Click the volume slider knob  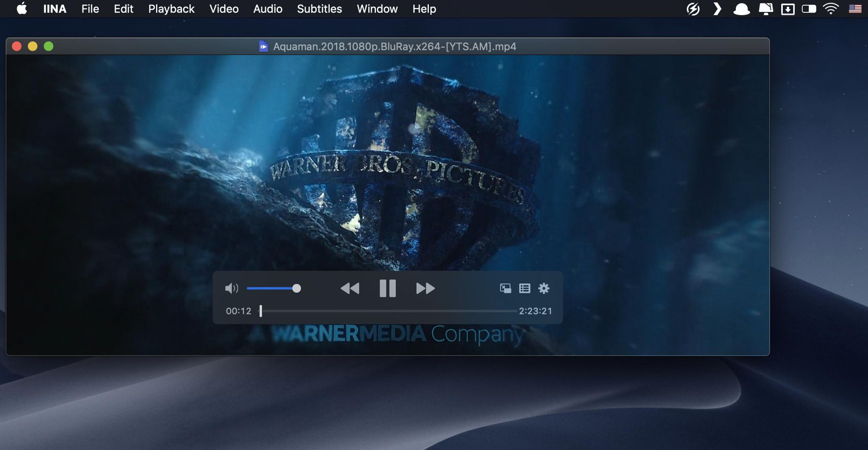tap(297, 289)
